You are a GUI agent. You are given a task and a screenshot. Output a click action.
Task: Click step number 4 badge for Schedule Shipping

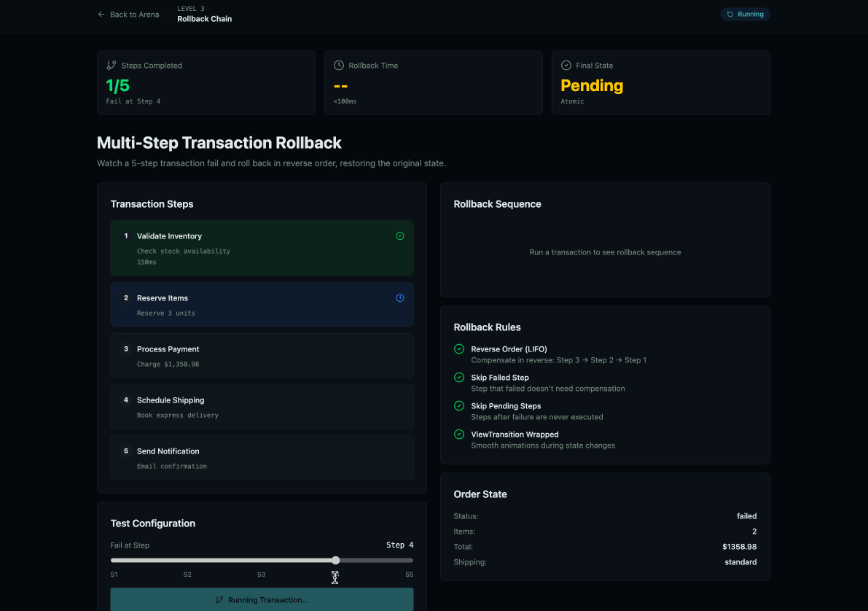pos(125,400)
